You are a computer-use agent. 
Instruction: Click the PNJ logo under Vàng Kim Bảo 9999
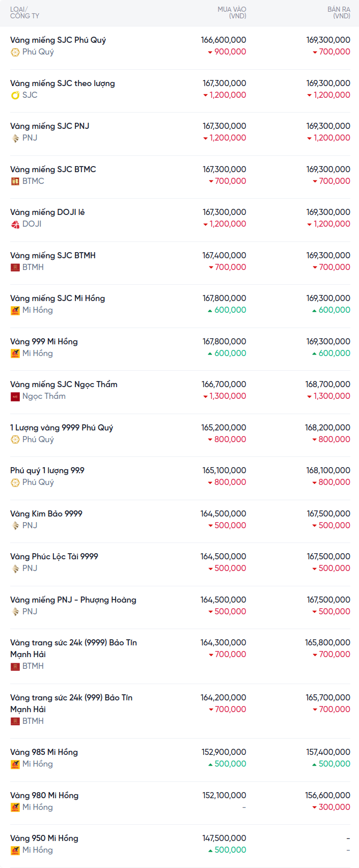[15, 526]
